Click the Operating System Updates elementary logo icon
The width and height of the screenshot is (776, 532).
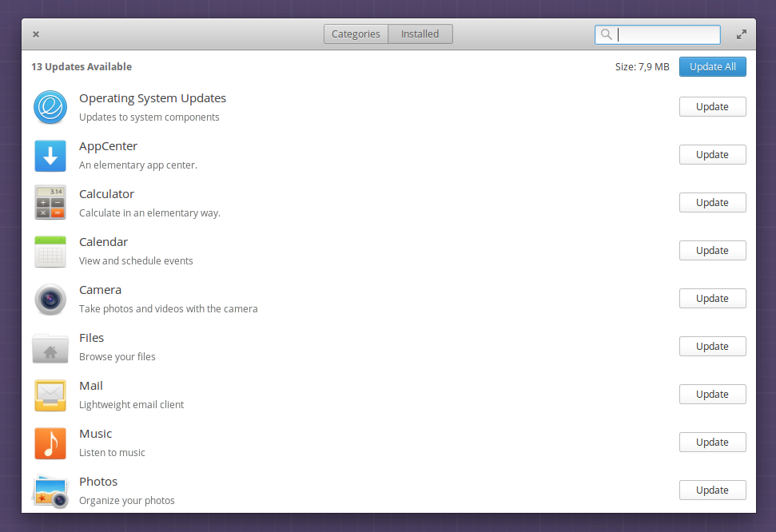point(50,107)
